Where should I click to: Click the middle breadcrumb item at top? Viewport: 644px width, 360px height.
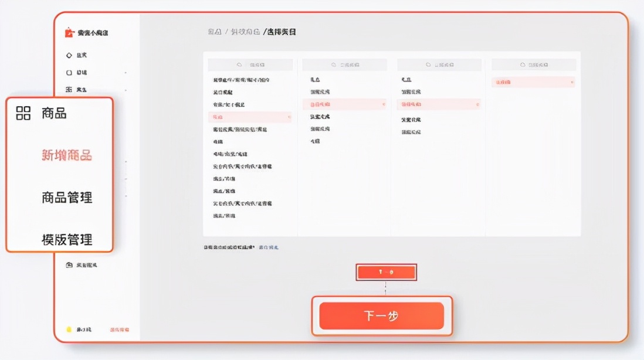coord(245,32)
